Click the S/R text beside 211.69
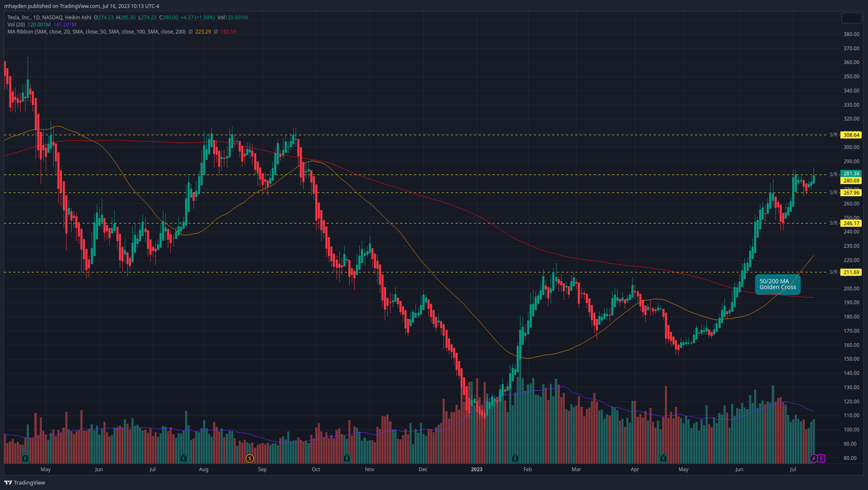 point(833,272)
